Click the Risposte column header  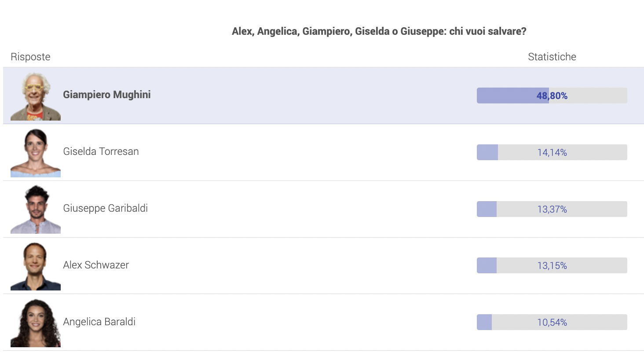pyautogui.click(x=30, y=57)
